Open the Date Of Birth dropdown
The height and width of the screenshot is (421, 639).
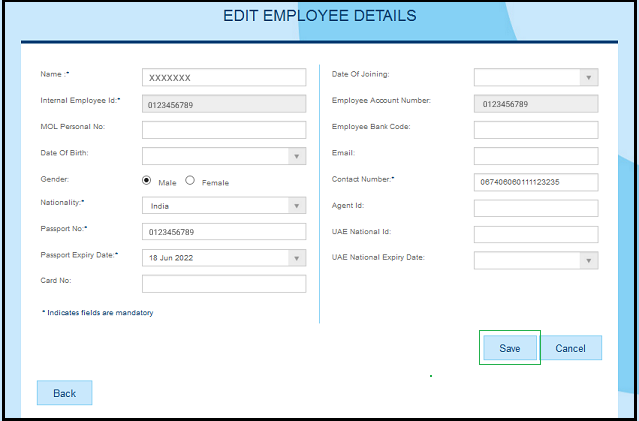coord(224,155)
